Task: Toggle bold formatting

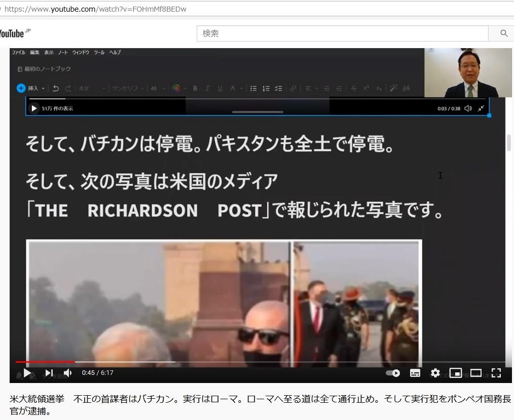Action: (195, 88)
